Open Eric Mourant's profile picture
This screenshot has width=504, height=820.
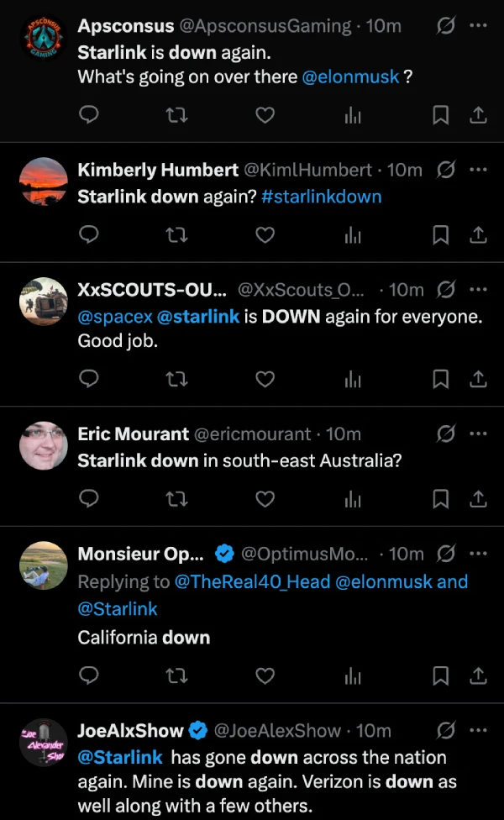[x=43, y=446]
